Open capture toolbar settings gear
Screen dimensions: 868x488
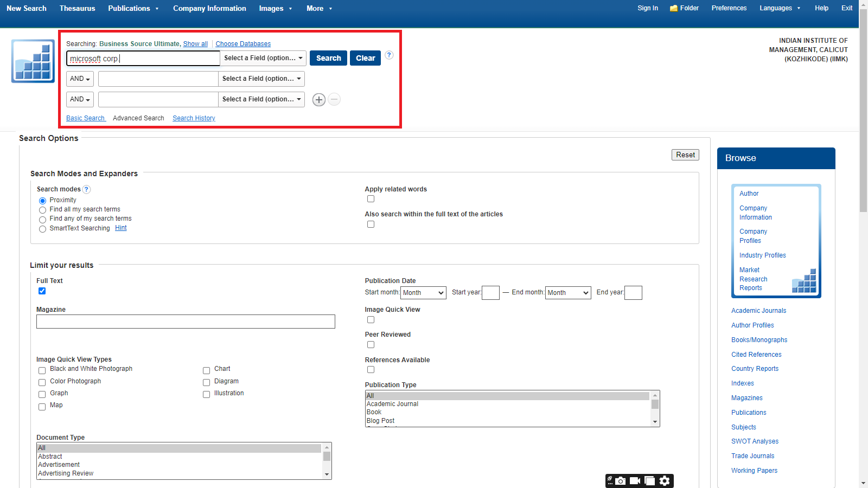pos(665,481)
